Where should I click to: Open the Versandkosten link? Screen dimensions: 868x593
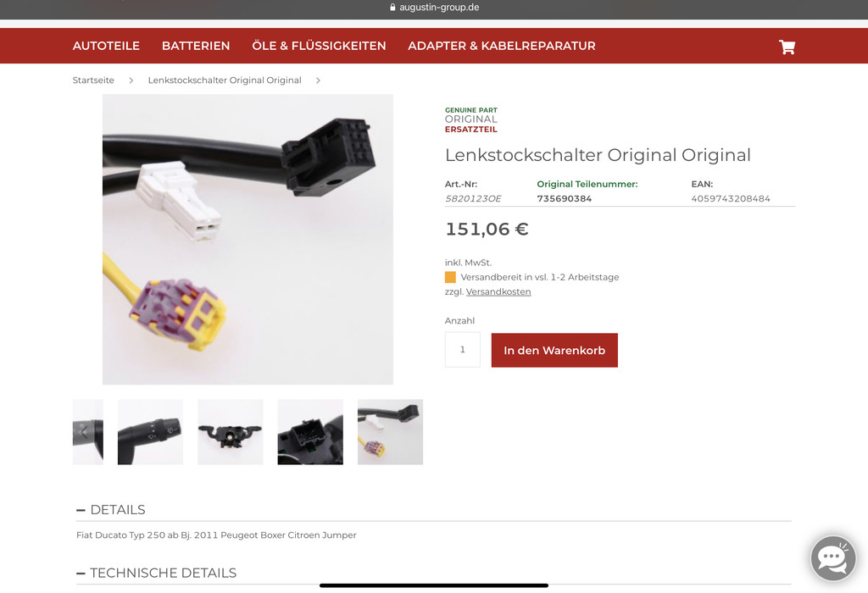[x=498, y=291]
